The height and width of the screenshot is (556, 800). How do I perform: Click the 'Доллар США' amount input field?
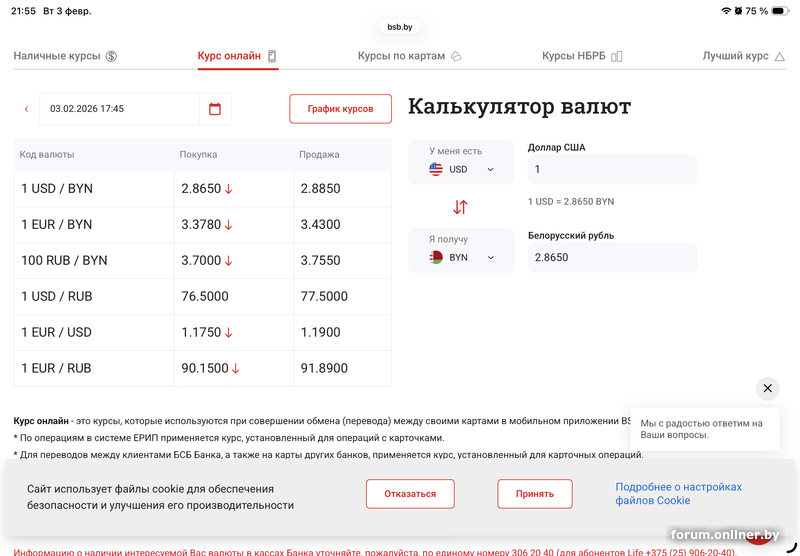point(612,169)
